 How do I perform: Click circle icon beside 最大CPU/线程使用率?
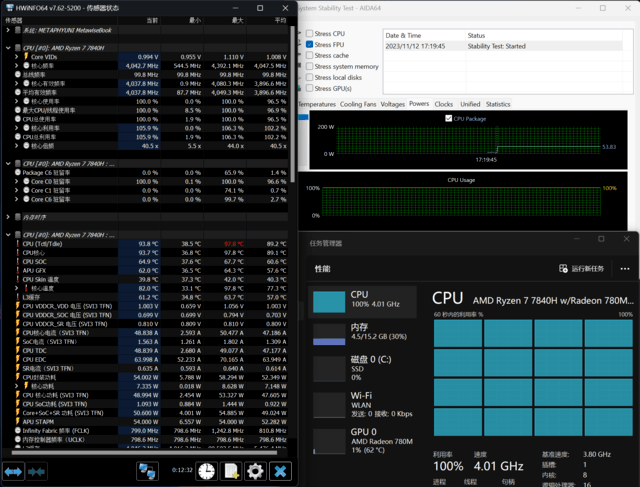pos(18,110)
